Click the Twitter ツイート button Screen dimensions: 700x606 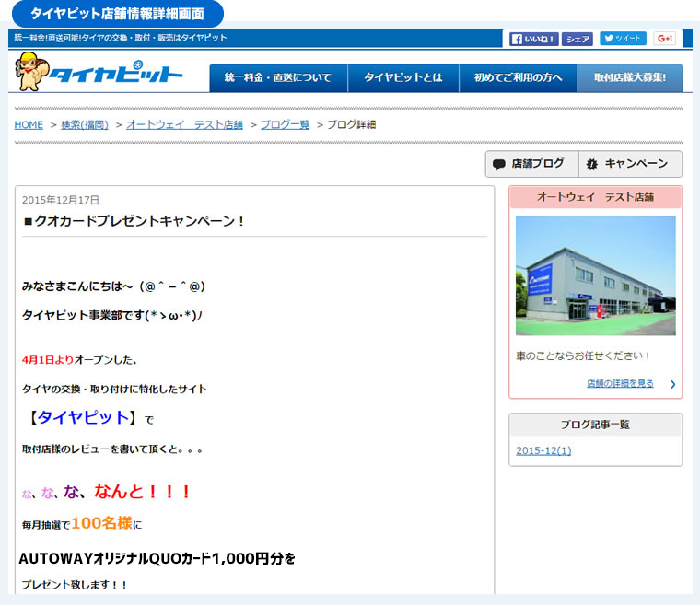tap(623, 39)
